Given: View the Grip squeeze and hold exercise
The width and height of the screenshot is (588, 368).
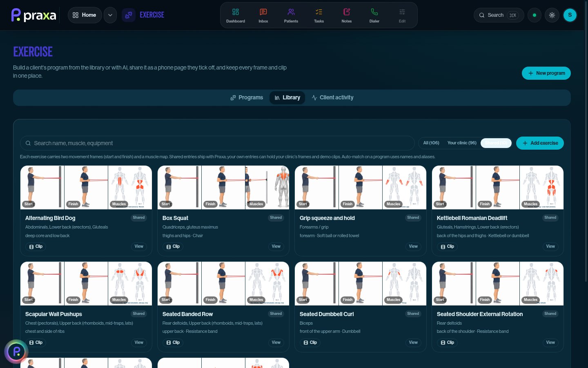Looking at the screenshot, I should [x=413, y=247].
